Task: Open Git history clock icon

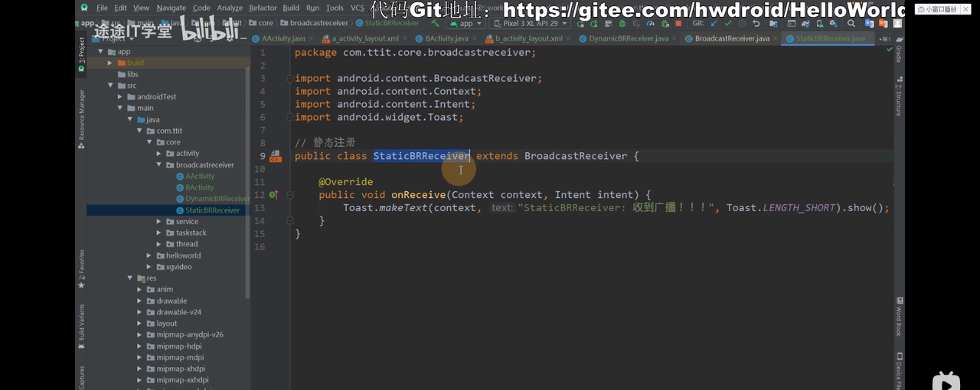Action: click(x=741, y=24)
